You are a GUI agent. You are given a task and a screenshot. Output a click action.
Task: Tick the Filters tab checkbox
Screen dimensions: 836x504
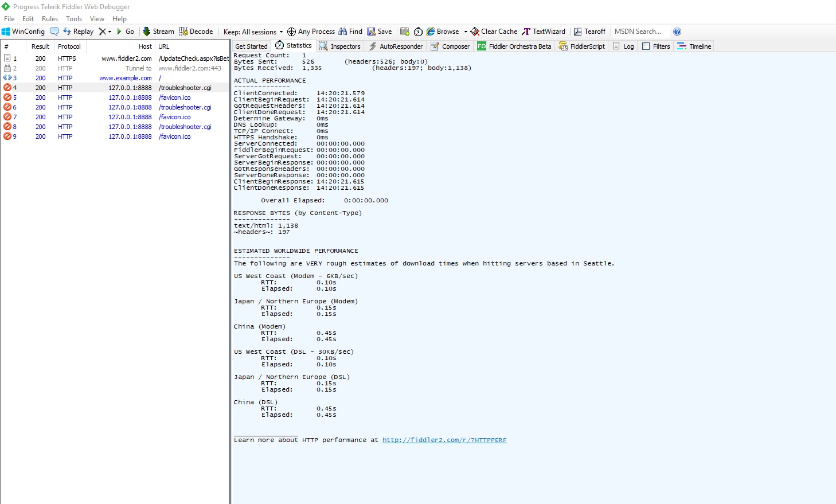coord(646,46)
